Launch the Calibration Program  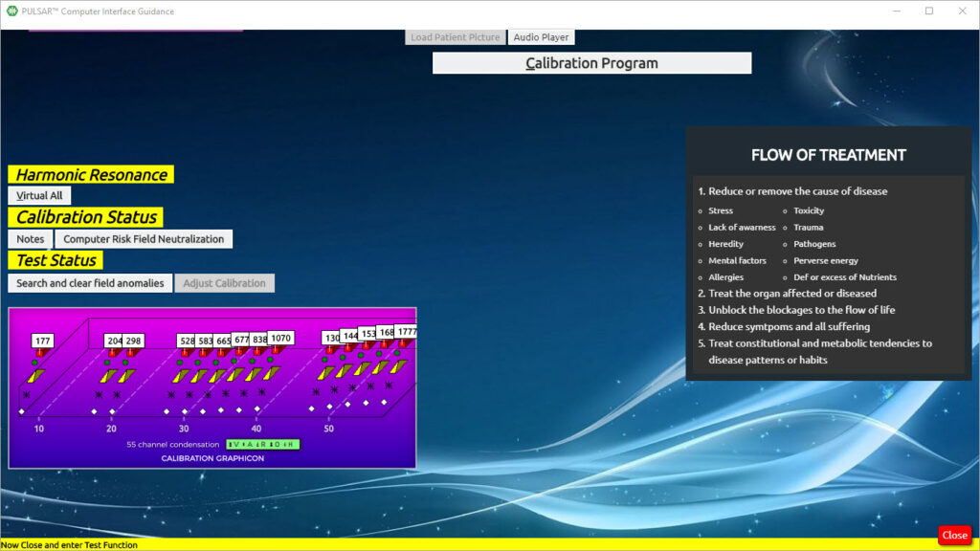(591, 63)
